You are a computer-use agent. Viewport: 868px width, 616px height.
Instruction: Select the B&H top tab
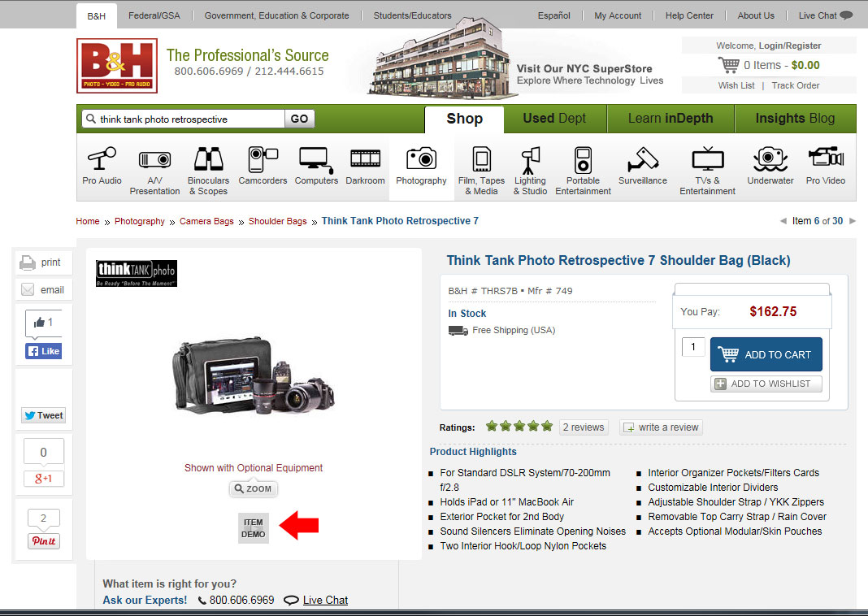click(x=97, y=16)
